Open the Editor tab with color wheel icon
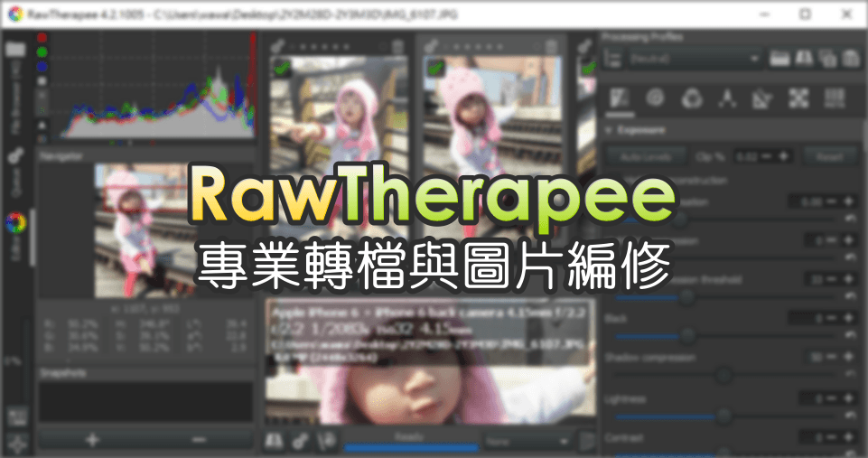Image resolution: width=868 pixels, height=458 pixels. pos(16,222)
